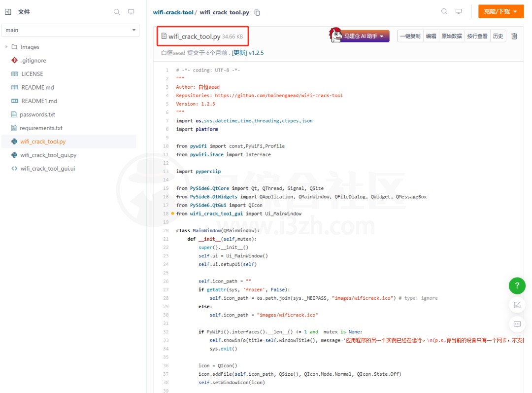Click file title icon next to wifi_crack_tool.py
Image resolution: width=532 pixels, height=393 pixels.
click(164, 36)
